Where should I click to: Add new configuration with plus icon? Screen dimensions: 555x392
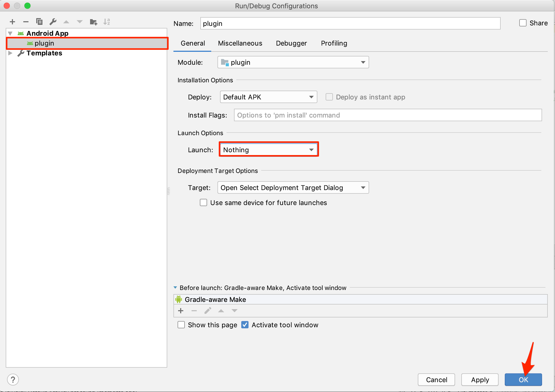pyautogui.click(x=12, y=22)
